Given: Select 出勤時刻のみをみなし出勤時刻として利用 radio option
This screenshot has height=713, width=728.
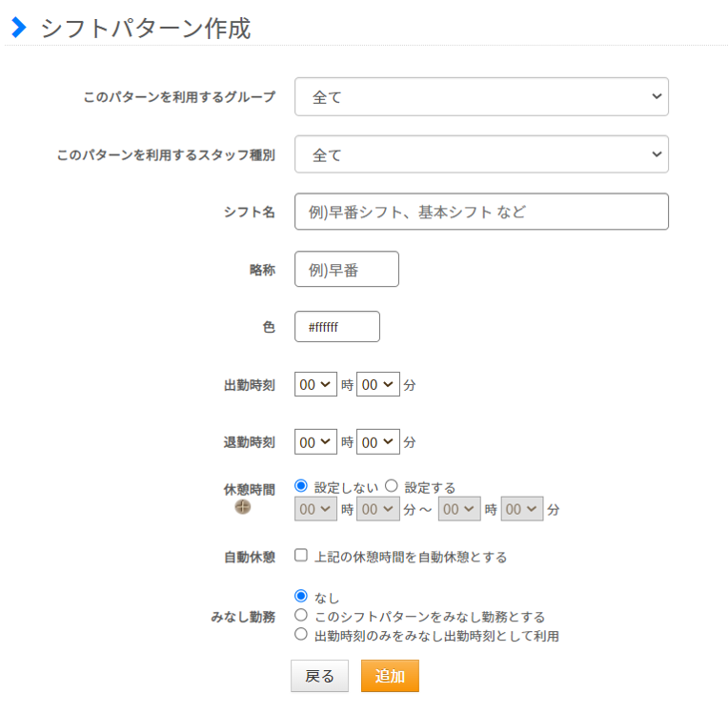Looking at the screenshot, I should 301,634.
